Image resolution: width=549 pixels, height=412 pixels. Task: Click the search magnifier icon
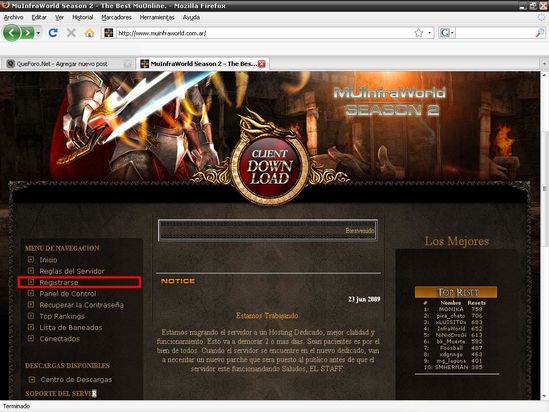[x=540, y=33]
